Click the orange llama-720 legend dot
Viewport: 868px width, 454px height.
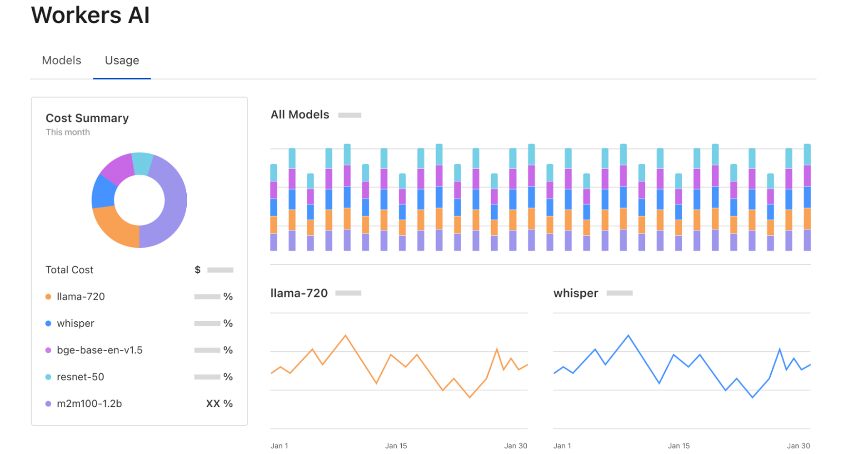48,297
